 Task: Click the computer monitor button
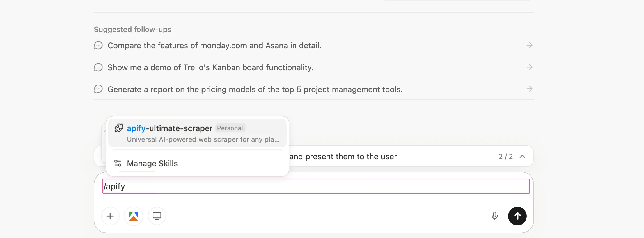[157, 216]
